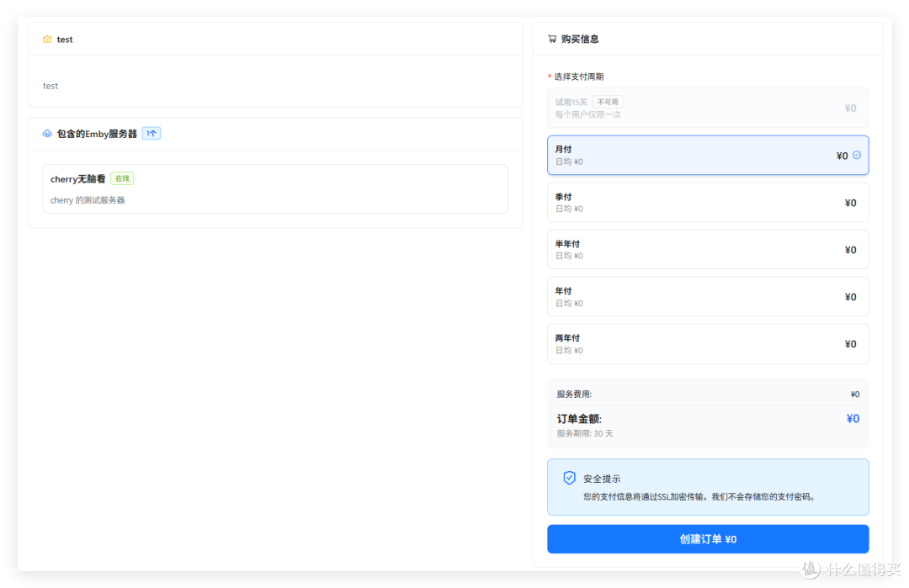Viewport: 909px width, 588px height.
Task: Click the bold test package title
Action: 65,40
